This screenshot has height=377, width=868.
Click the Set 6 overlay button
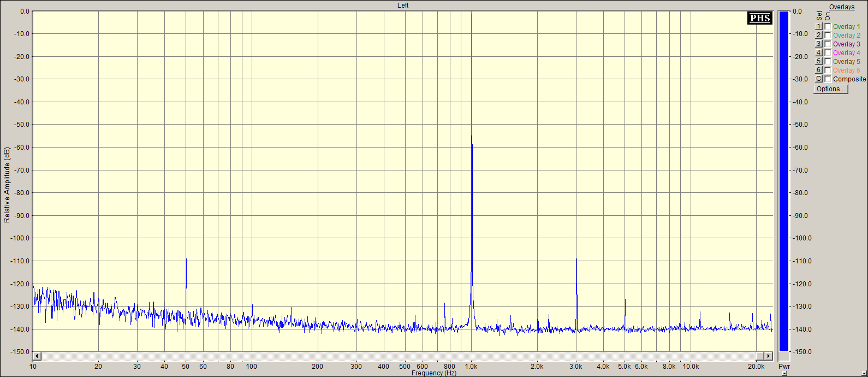click(818, 70)
